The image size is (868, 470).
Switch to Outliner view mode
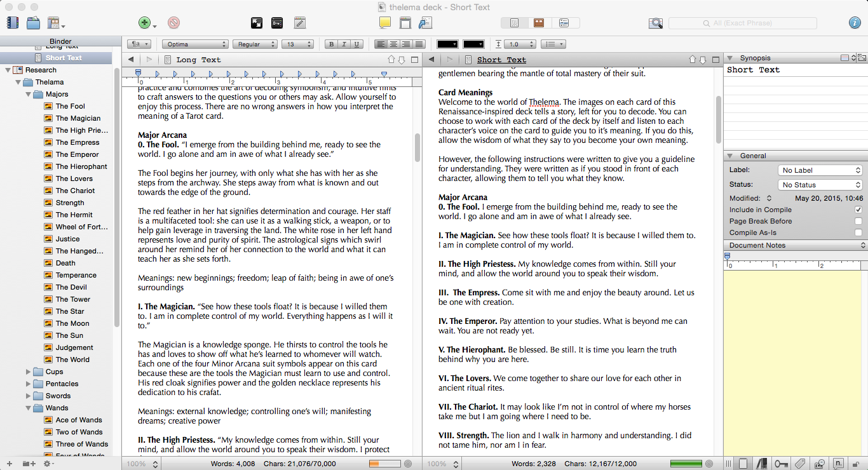coord(564,23)
